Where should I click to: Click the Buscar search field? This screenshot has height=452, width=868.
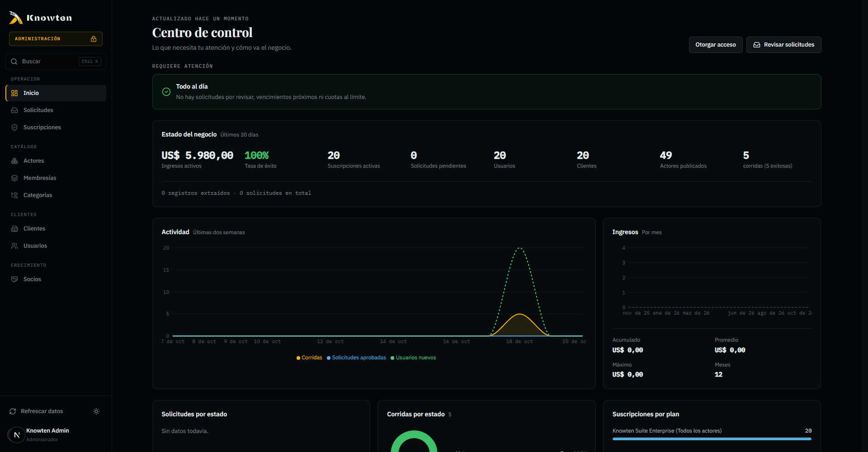click(56, 61)
